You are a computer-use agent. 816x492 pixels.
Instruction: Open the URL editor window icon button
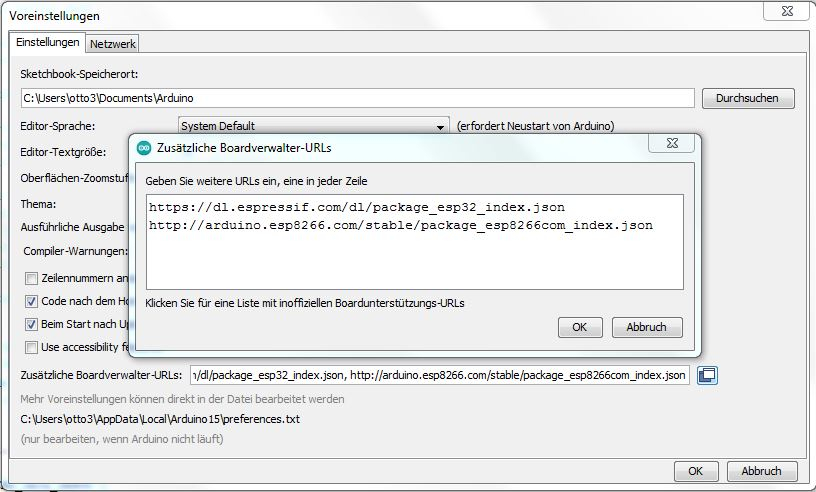[x=707, y=375]
